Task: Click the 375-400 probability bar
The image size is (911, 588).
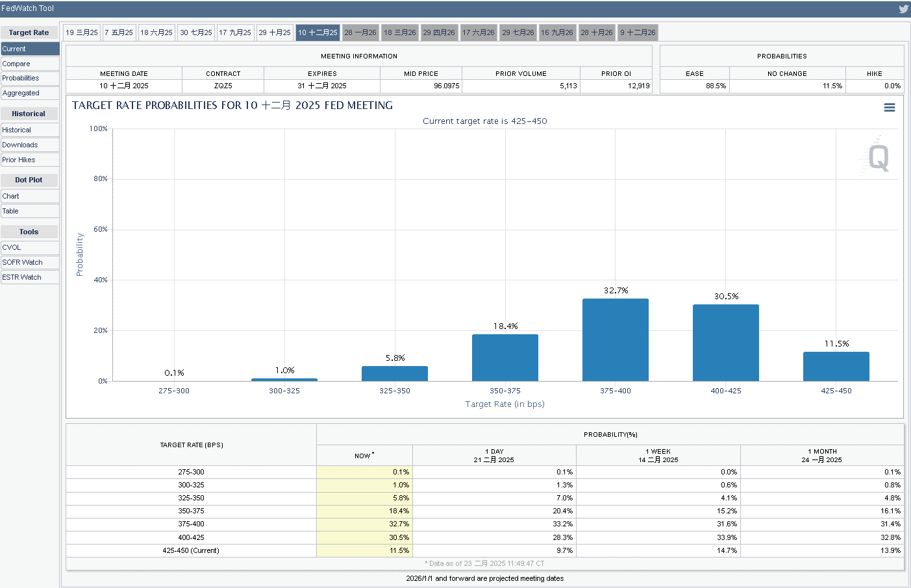Action: click(x=616, y=339)
